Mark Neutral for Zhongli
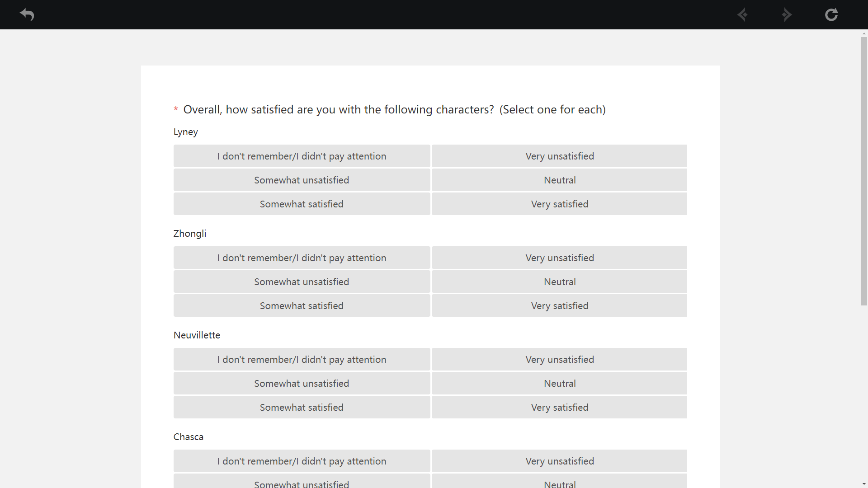868x488 pixels. click(559, 282)
